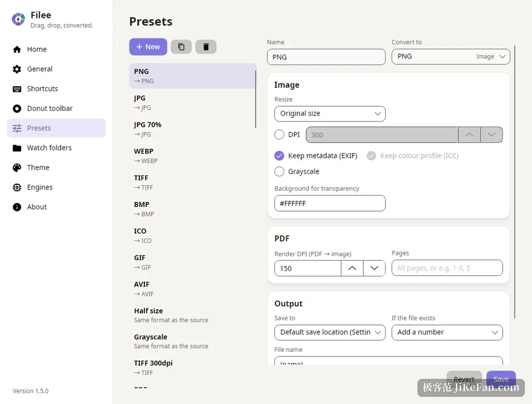This screenshot has height=404, width=532.
Task: Open Donut toolbar label
Action: pyautogui.click(x=50, y=108)
